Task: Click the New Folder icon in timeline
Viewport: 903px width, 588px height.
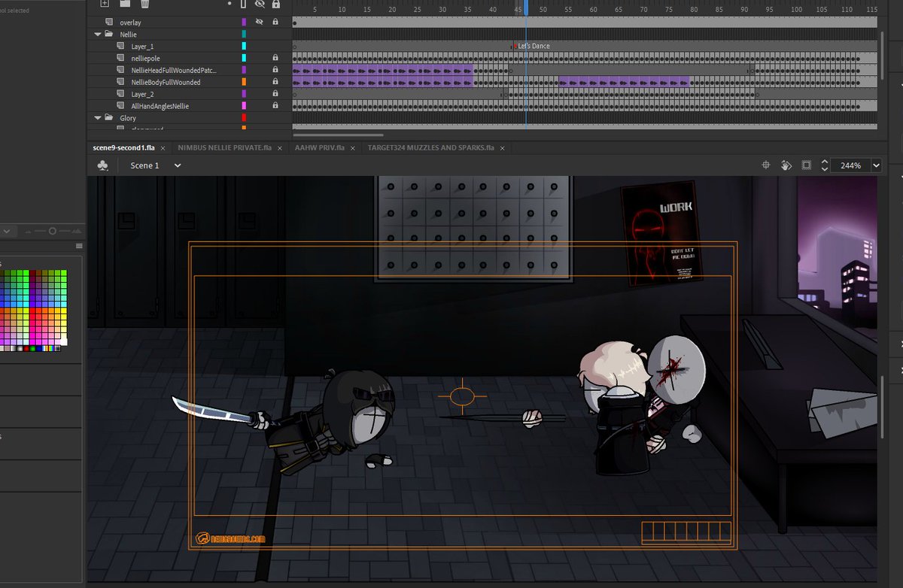Action: pyautogui.click(x=126, y=4)
